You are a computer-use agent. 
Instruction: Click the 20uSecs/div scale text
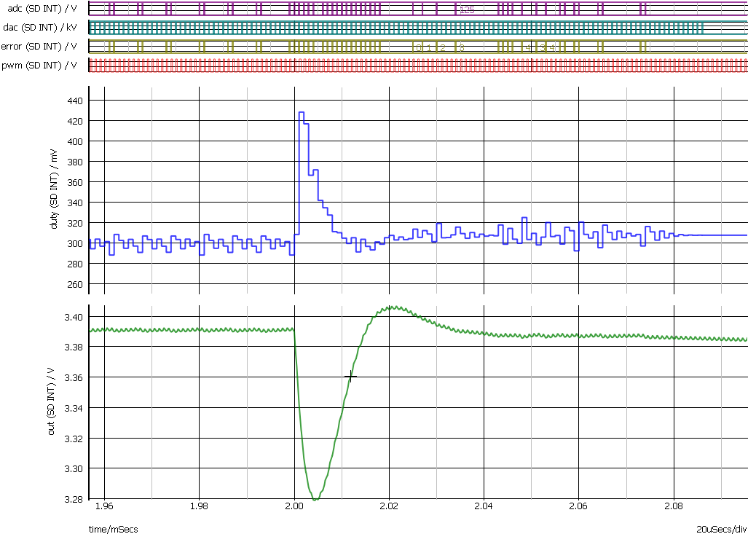[722, 530]
